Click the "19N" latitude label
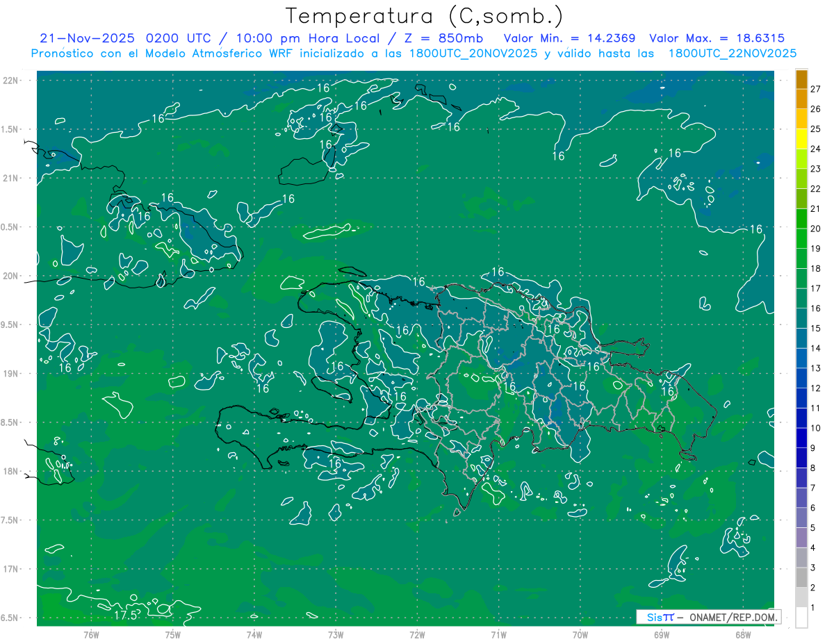The height and width of the screenshot is (644, 834). (10, 374)
